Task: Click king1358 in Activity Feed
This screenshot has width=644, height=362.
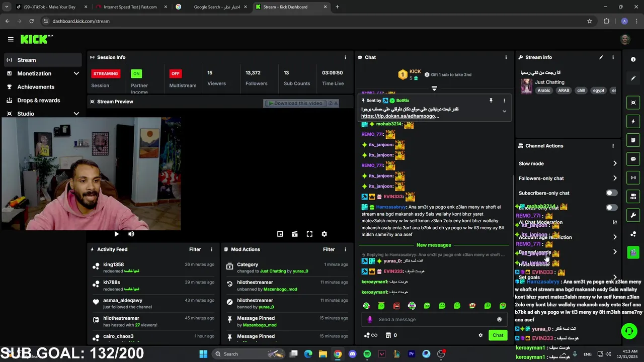Action: [x=114, y=264]
